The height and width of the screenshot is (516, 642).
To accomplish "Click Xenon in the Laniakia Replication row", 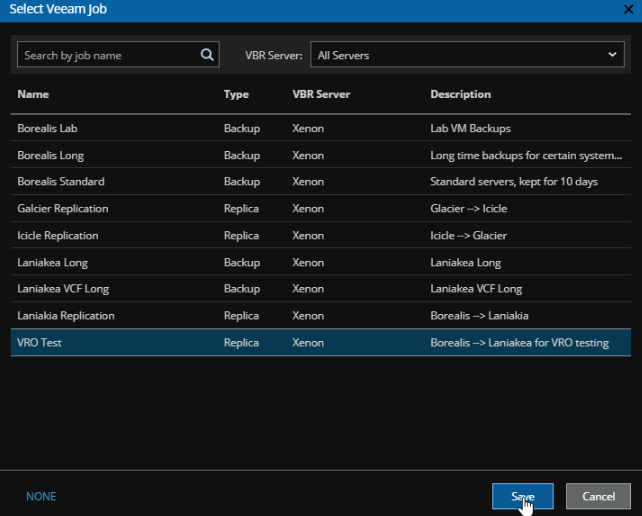I will (308, 316).
